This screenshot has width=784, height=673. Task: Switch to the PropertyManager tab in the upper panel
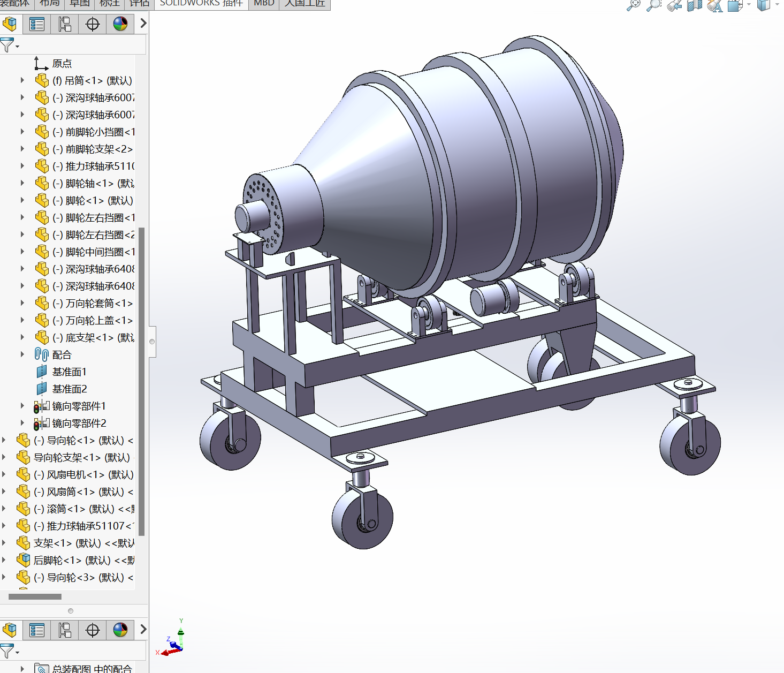click(x=37, y=24)
